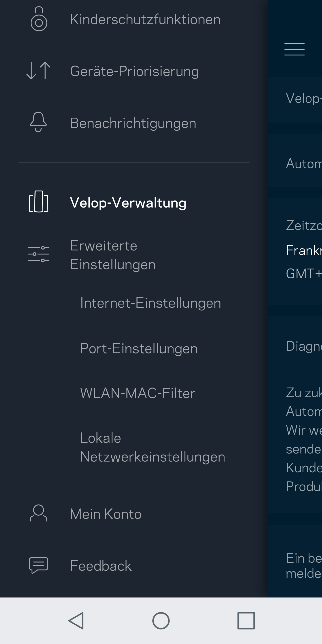Tap the advanced settings sliders icon

(38, 254)
